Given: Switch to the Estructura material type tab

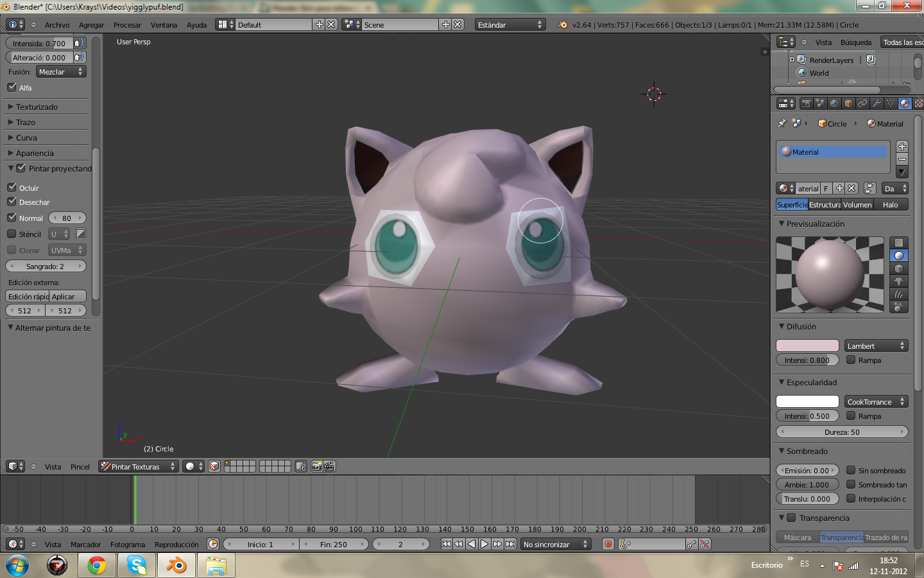Looking at the screenshot, I should click(825, 205).
